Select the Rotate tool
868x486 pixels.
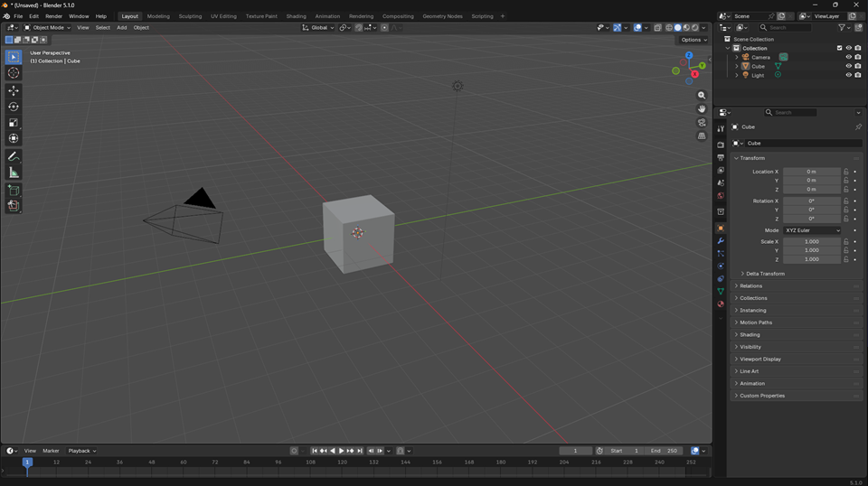14,107
